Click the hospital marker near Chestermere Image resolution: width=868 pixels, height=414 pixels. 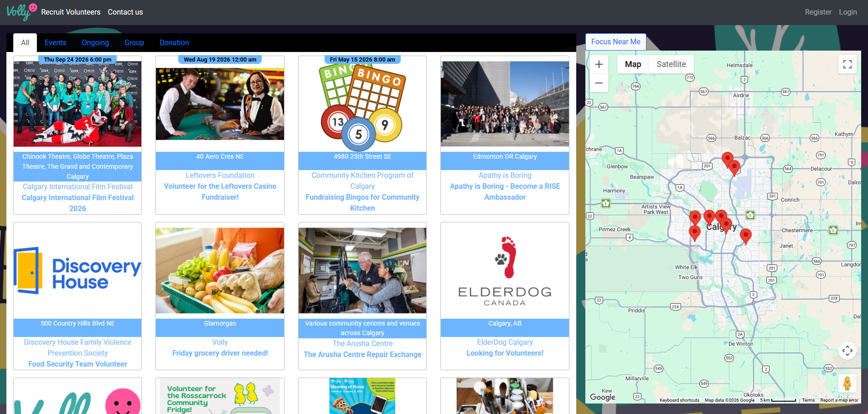coord(833,230)
